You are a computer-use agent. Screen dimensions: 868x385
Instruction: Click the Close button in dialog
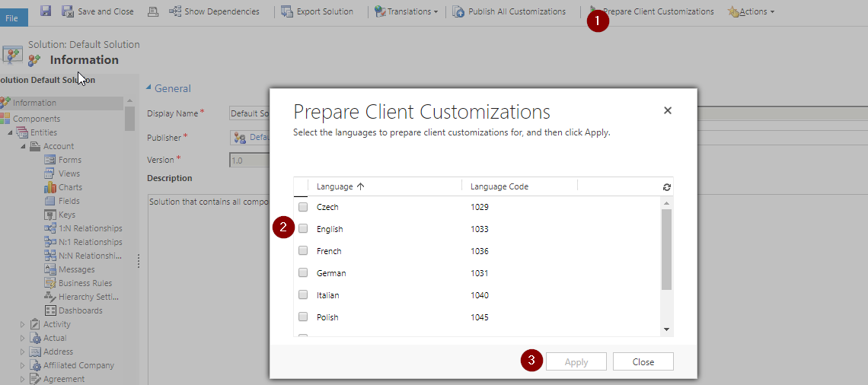pos(643,361)
